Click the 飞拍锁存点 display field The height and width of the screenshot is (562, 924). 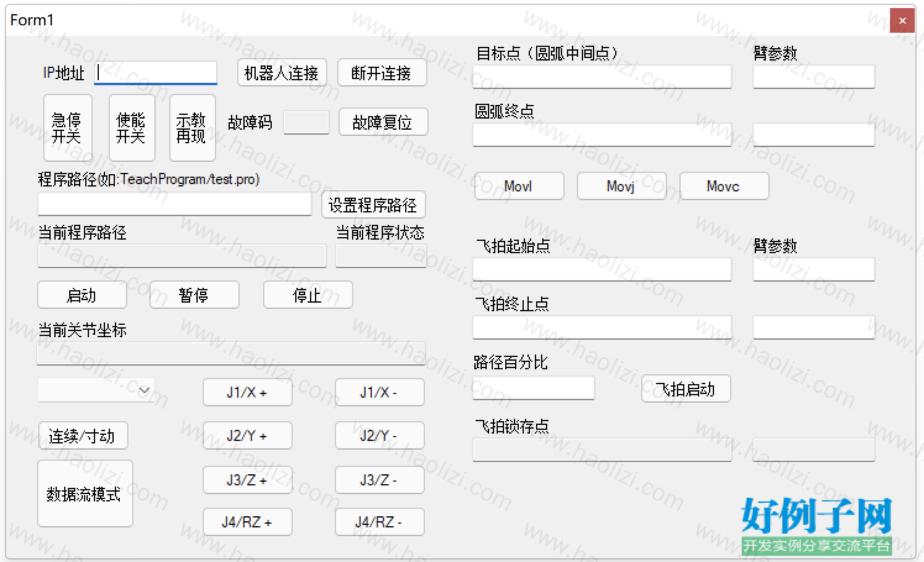click(602, 450)
